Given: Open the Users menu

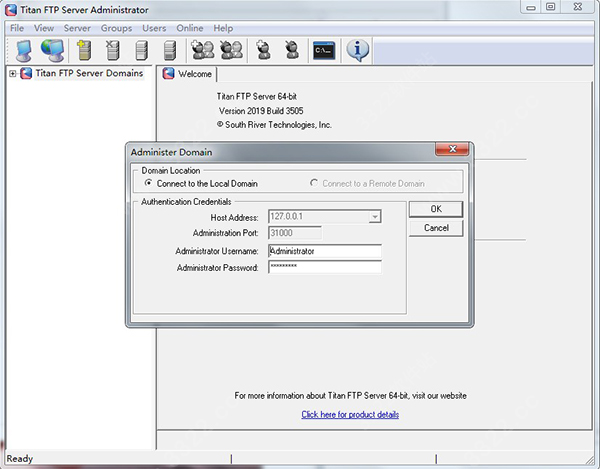Looking at the screenshot, I should pos(154,28).
